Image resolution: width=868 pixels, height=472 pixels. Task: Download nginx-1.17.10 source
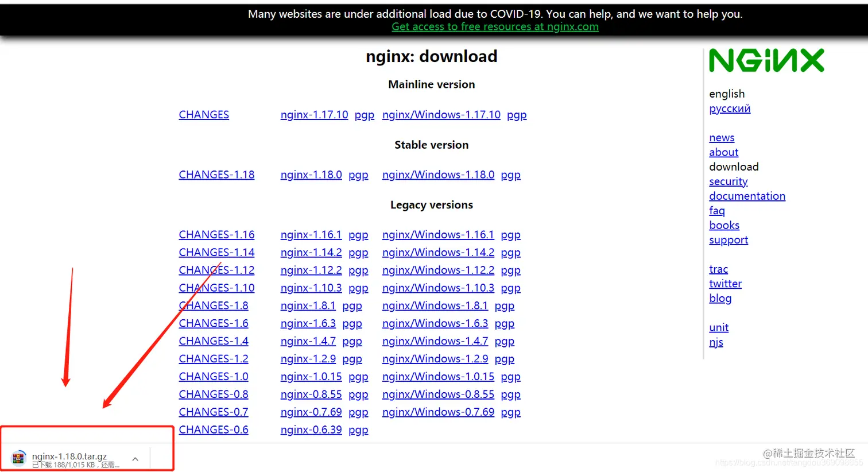(314, 115)
